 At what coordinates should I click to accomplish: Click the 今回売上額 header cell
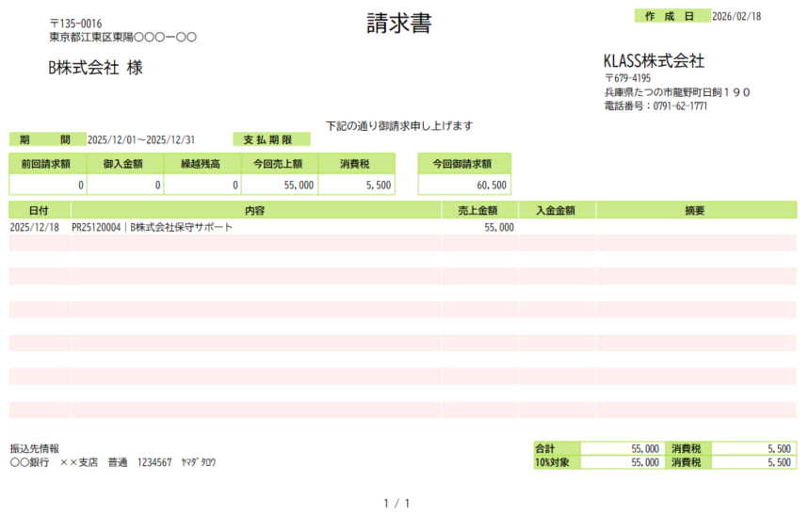coord(279,163)
